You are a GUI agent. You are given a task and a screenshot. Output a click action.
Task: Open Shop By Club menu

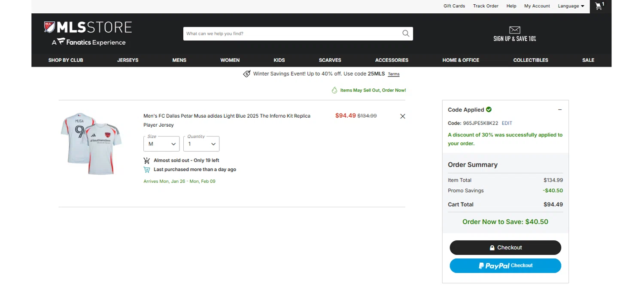(66, 60)
